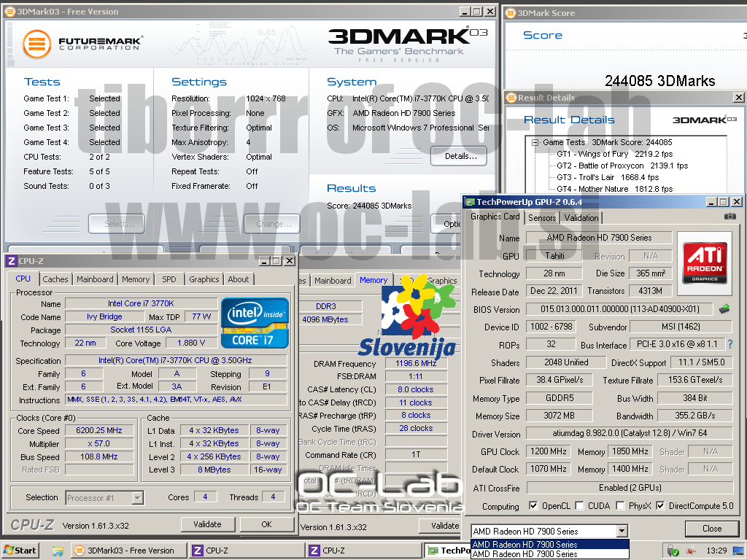
Task: Click the Close button in GPU-Z
Action: pyautogui.click(x=712, y=529)
